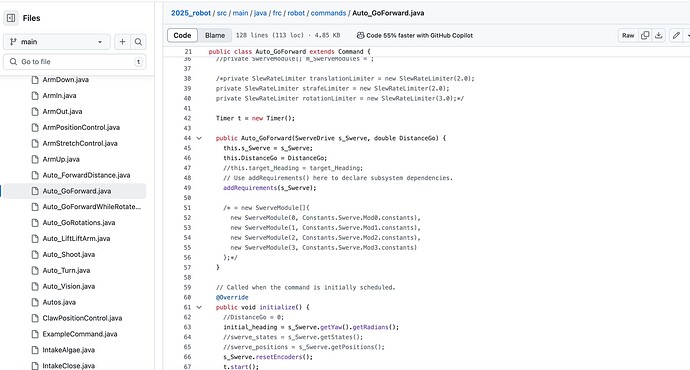The height and width of the screenshot is (370, 690).
Task: Click the file icon beside Autos.java
Action: click(x=35, y=302)
